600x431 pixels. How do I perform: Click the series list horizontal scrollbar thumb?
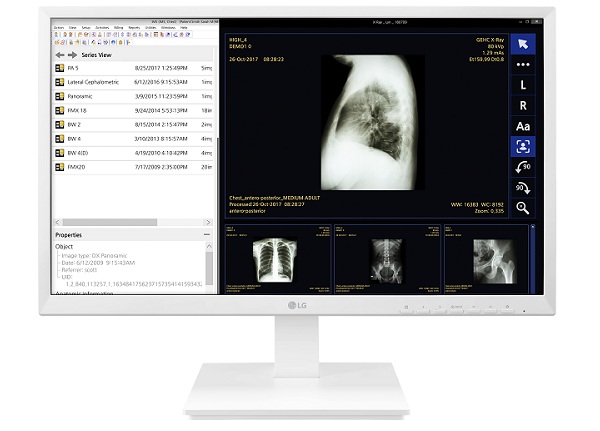(x=110, y=222)
